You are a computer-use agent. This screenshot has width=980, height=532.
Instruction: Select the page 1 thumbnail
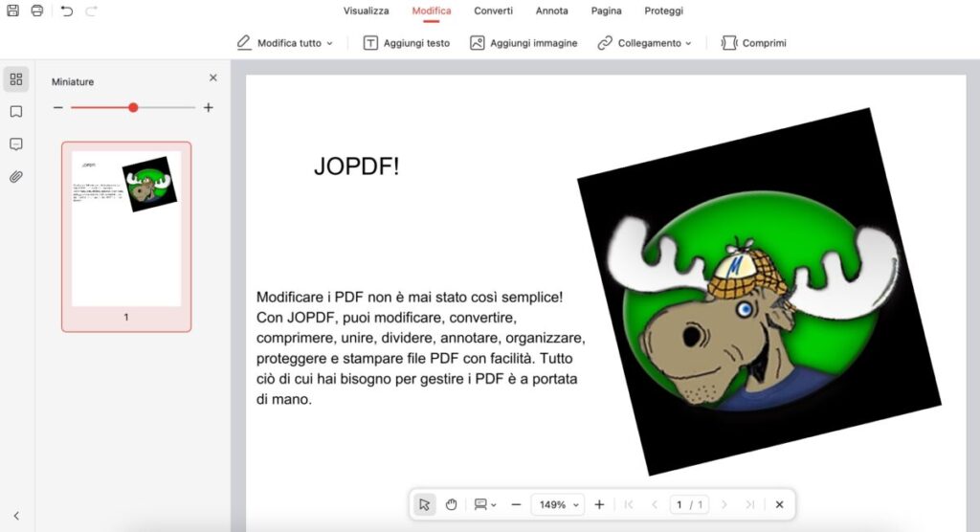click(126, 230)
